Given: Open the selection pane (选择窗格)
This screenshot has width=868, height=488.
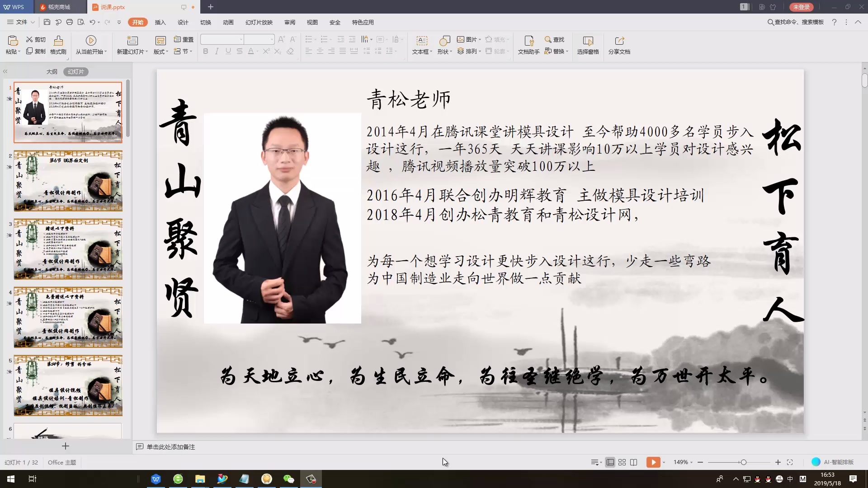Looking at the screenshot, I should click(588, 45).
